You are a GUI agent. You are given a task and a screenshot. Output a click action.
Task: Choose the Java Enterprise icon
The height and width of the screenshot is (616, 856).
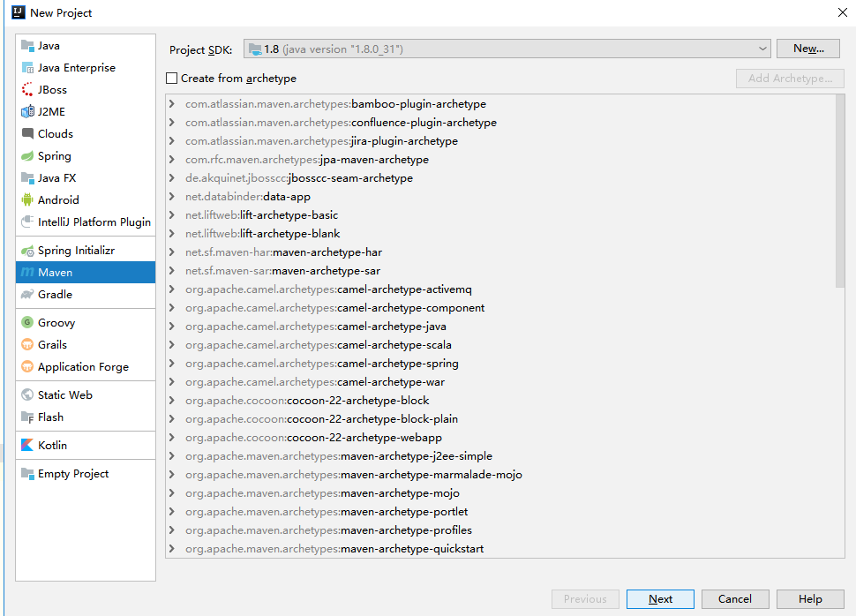coord(27,68)
